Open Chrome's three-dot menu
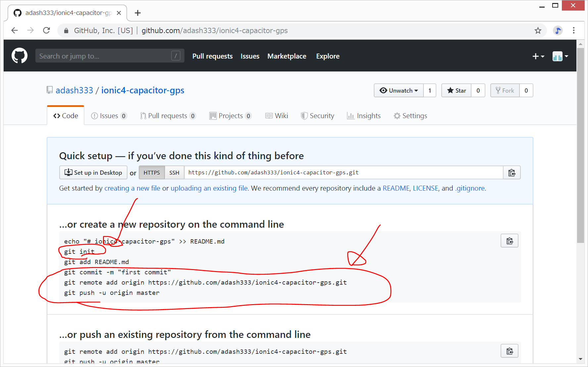 click(x=573, y=31)
